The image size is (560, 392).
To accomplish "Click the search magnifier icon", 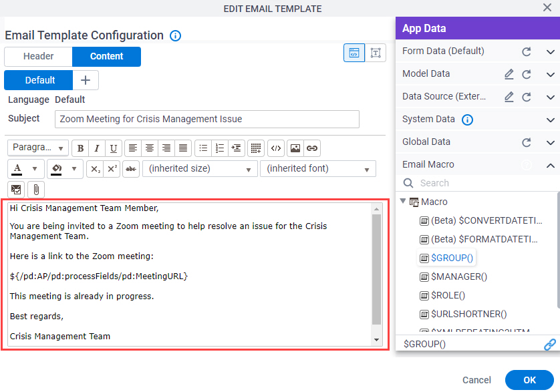I will click(408, 183).
